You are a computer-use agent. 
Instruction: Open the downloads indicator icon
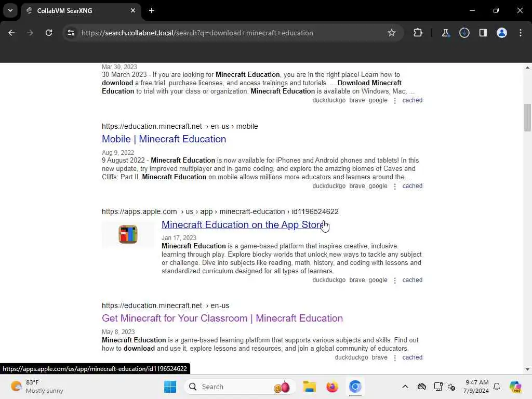(464, 33)
